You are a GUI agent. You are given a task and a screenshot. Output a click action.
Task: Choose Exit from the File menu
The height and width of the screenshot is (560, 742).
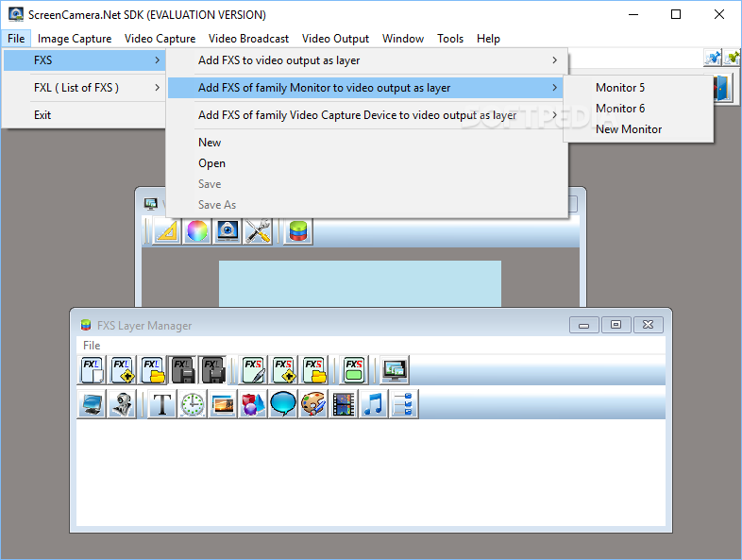click(x=84, y=115)
